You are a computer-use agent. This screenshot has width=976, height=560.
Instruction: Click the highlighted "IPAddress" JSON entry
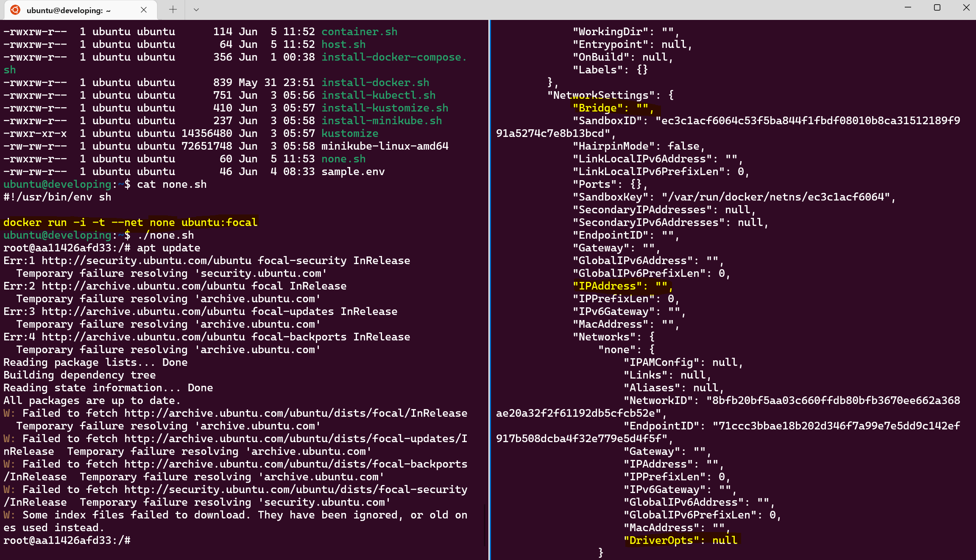(x=622, y=286)
